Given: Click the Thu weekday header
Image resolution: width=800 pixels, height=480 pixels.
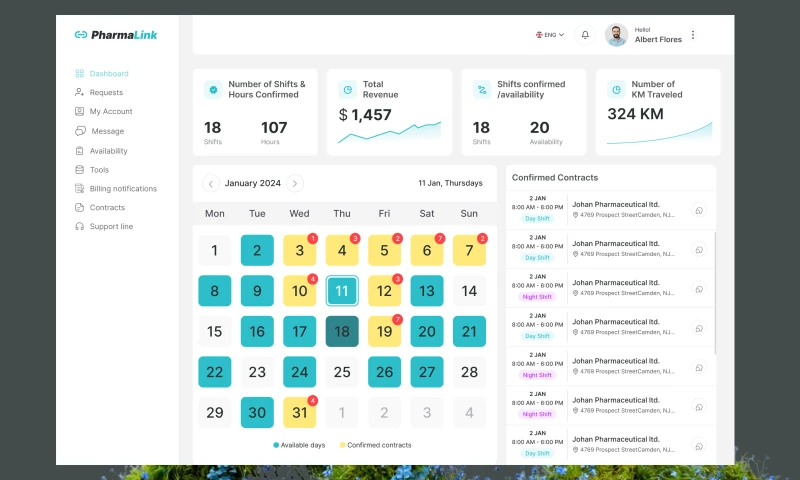Looking at the screenshot, I should (x=342, y=214).
